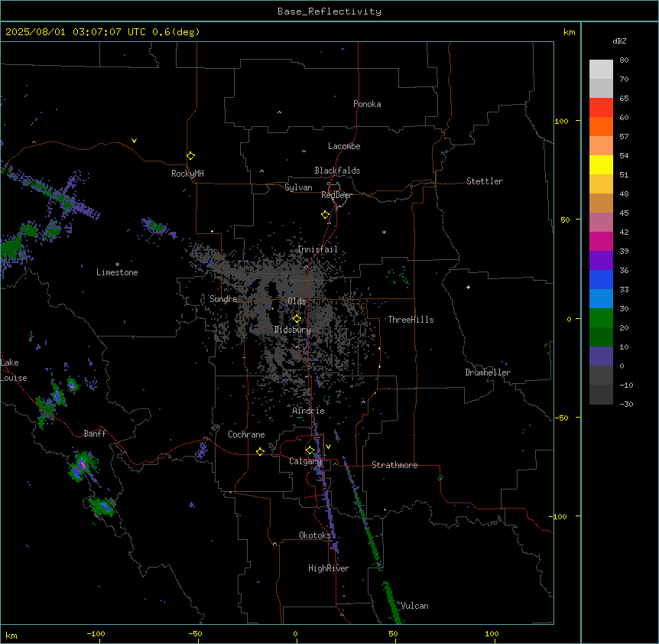Select the Cochrane label

pyautogui.click(x=246, y=434)
